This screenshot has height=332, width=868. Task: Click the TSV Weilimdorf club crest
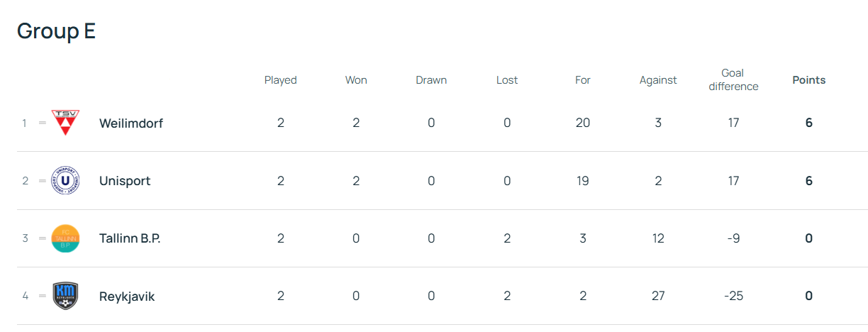pyautogui.click(x=66, y=123)
